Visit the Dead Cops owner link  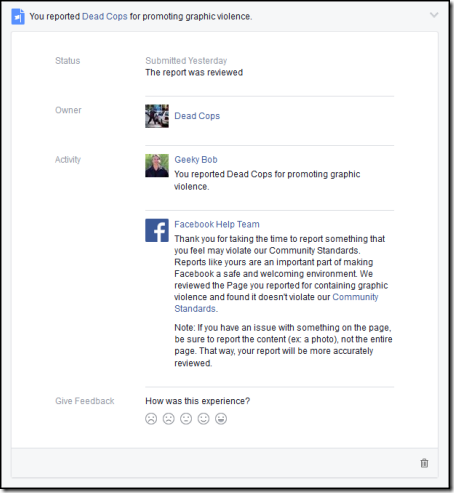[197, 116]
